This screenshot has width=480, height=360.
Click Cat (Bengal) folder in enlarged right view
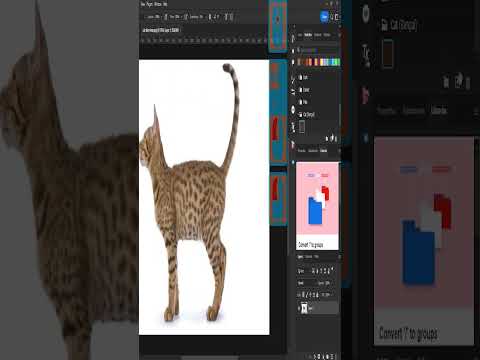coord(399,25)
